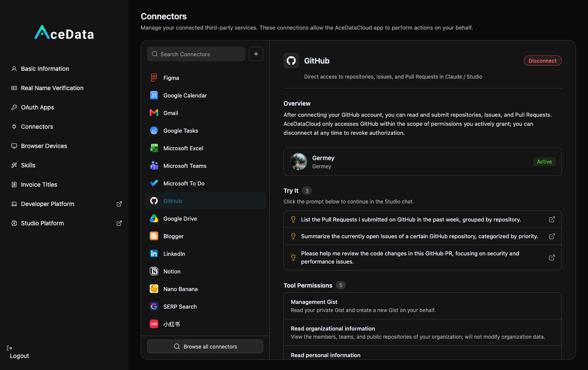Click the LinkedIn icon
Viewport: 588px width, 370px height.
[x=154, y=254]
